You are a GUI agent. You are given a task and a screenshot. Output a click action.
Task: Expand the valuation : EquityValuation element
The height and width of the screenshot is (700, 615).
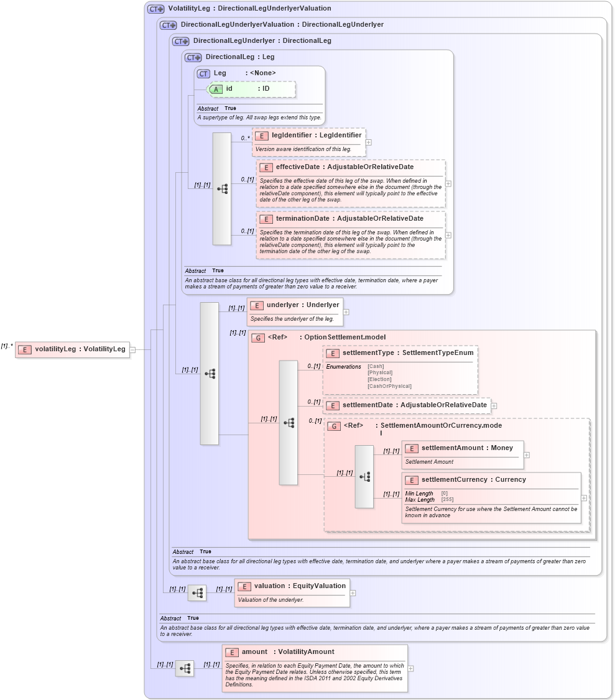click(352, 593)
